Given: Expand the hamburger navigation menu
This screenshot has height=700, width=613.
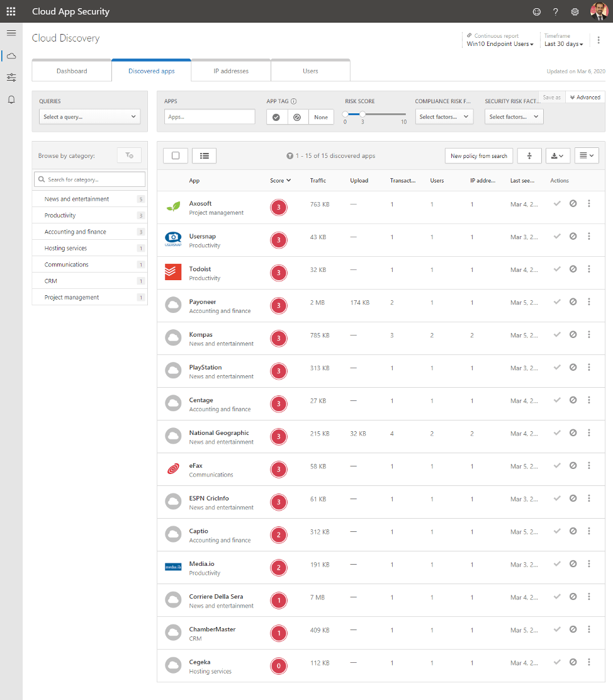Looking at the screenshot, I should tap(11, 33).
